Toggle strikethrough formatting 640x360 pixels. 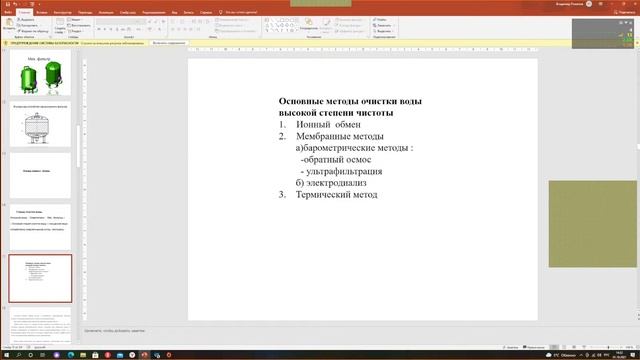coord(123,29)
